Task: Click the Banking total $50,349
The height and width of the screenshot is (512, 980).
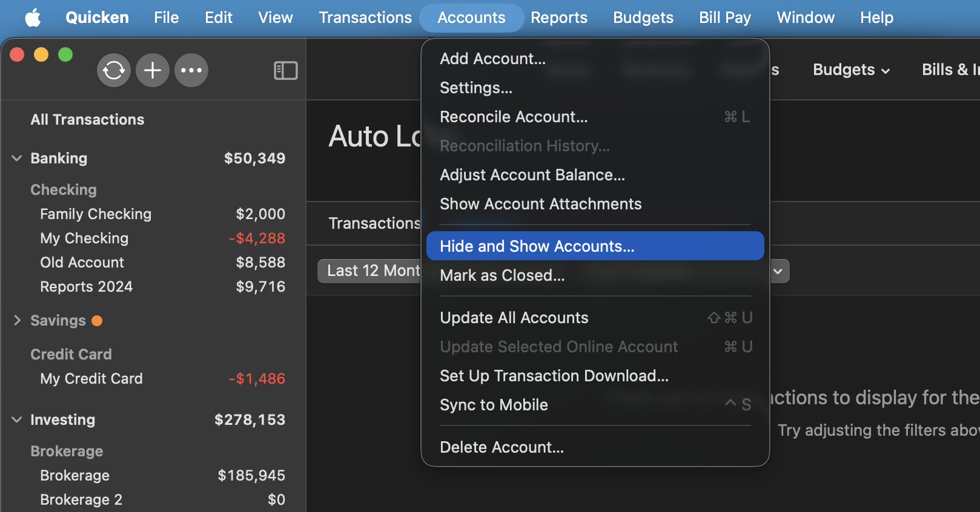Action: point(254,159)
